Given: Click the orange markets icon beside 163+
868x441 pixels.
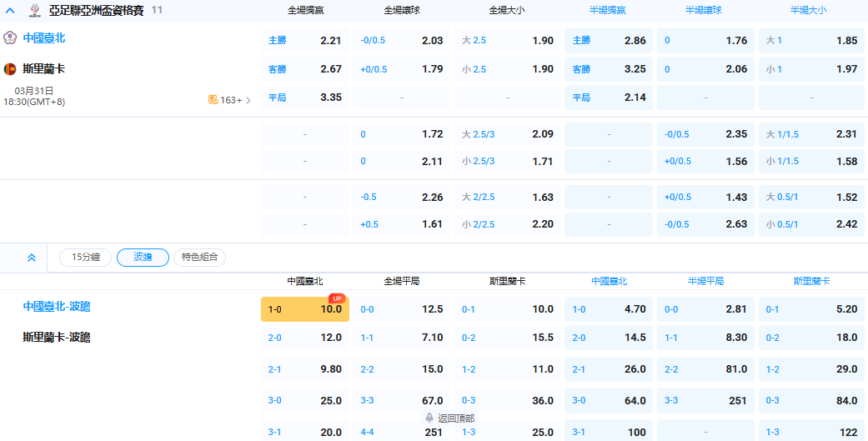Looking at the screenshot, I should [213, 100].
